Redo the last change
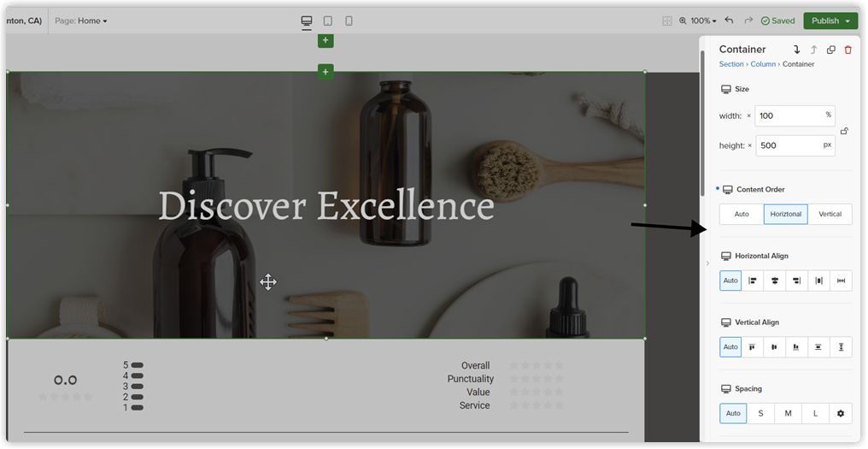This screenshot has height=449, width=868. tap(748, 21)
